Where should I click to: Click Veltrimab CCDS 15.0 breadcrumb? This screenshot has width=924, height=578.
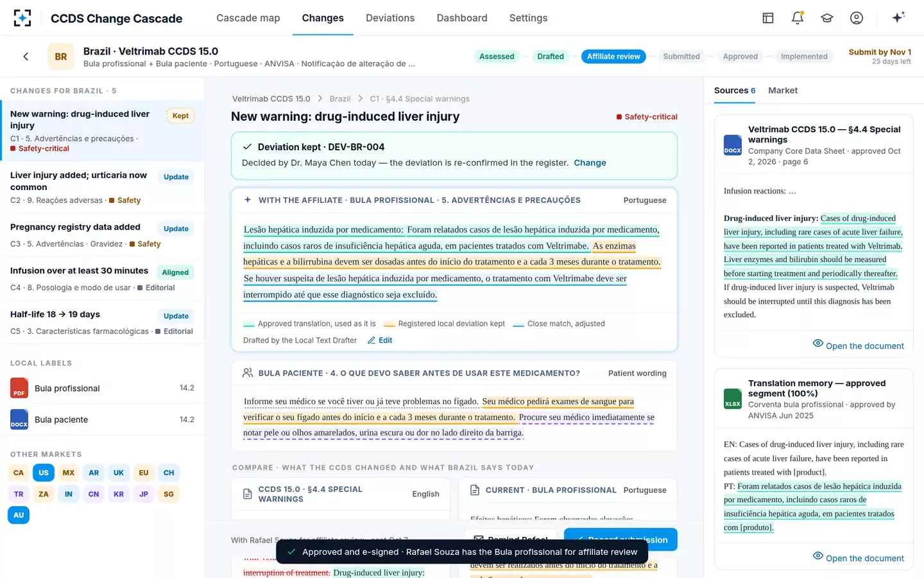pyautogui.click(x=271, y=99)
